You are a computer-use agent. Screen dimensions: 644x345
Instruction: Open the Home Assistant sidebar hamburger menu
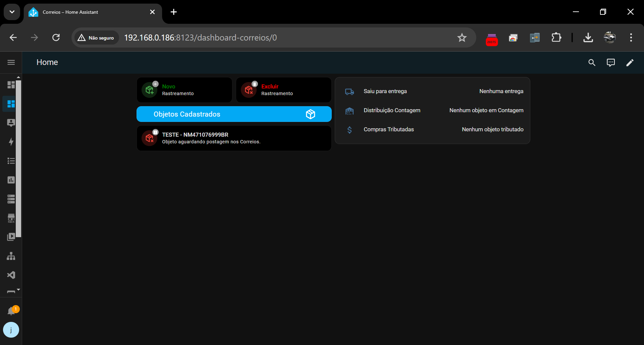pyautogui.click(x=11, y=62)
